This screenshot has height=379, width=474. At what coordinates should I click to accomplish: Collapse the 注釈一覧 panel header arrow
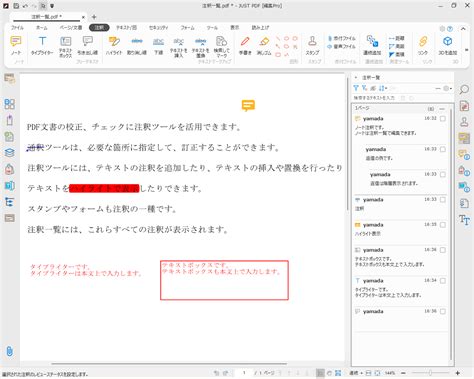[356, 77]
